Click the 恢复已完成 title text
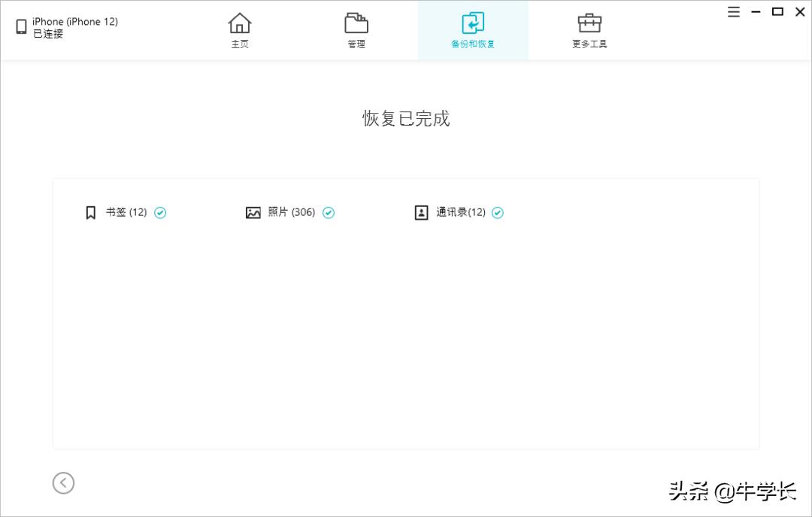 pos(405,119)
